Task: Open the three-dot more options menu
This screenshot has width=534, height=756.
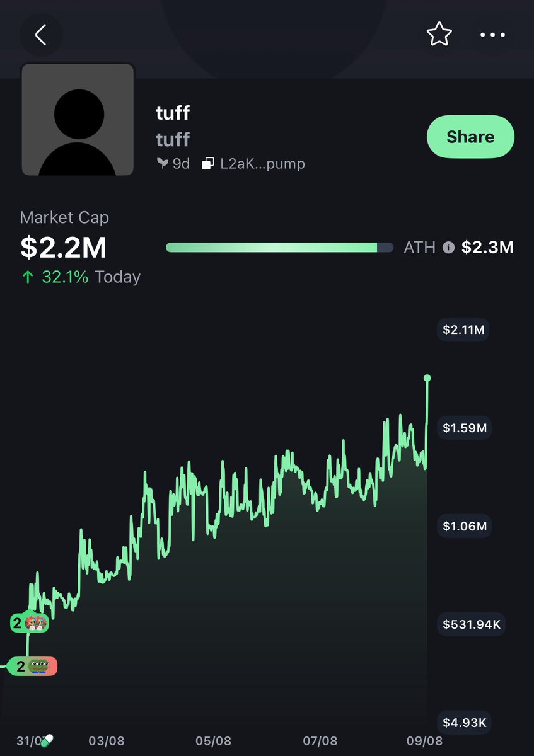Action: click(x=493, y=35)
